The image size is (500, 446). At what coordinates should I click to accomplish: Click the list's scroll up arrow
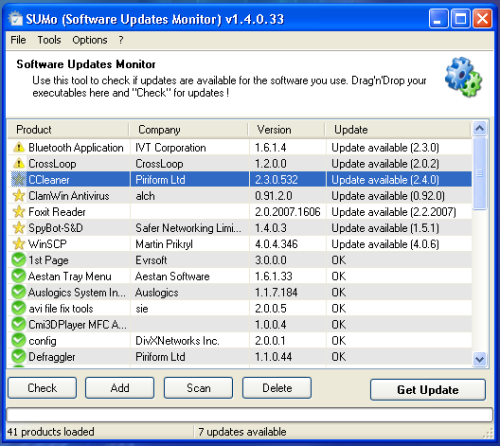(480, 129)
